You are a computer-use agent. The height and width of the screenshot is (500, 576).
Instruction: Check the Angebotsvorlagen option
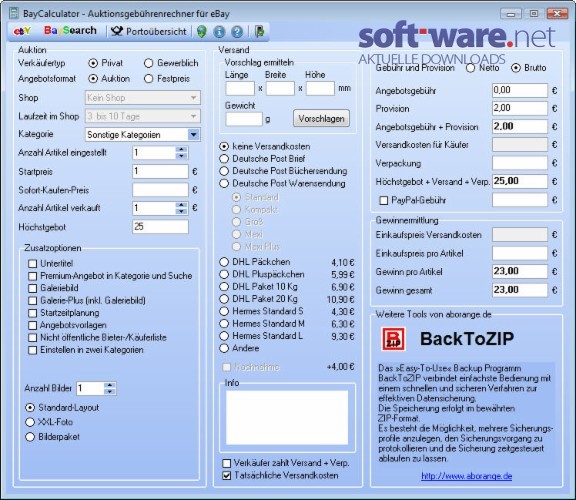(33, 325)
